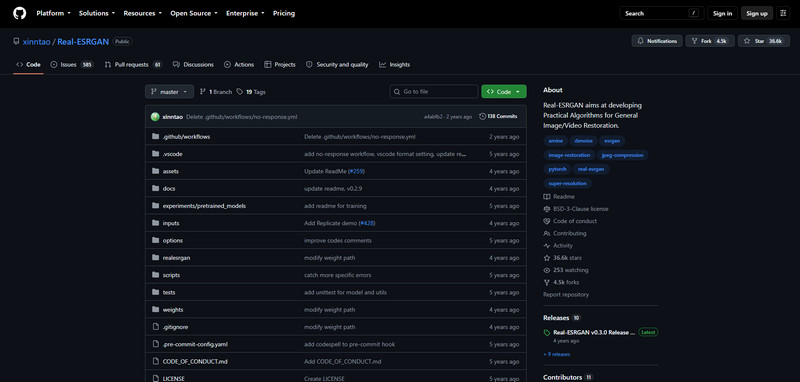
Task: Switch to the Actions tab
Action: [238, 65]
